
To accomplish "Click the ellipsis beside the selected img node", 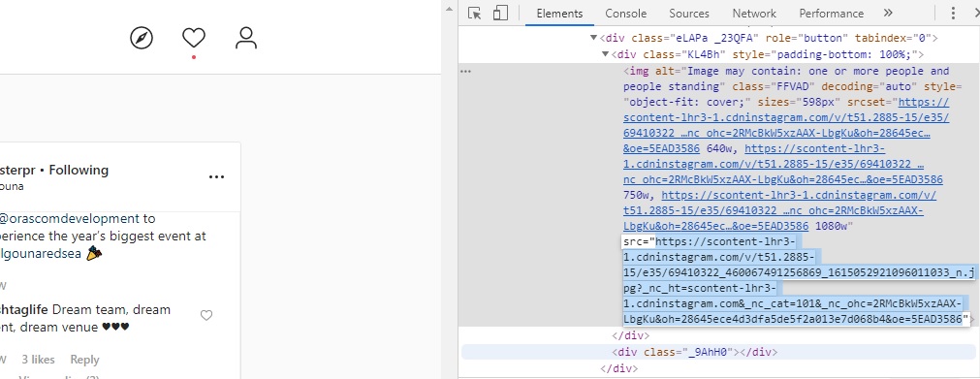I will [465, 72].
